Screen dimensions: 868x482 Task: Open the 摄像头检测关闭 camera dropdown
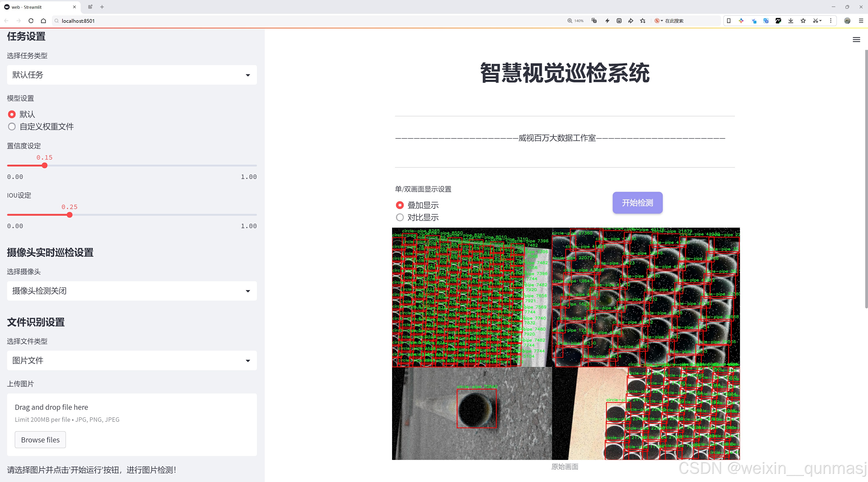132,291
